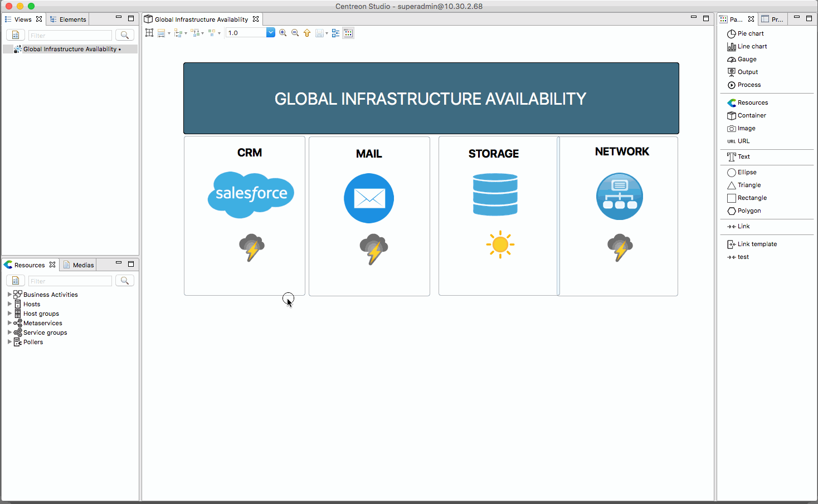Click the zoom out magnifier icon
This screenshot has height=504, width=818.
coord(295,33)
